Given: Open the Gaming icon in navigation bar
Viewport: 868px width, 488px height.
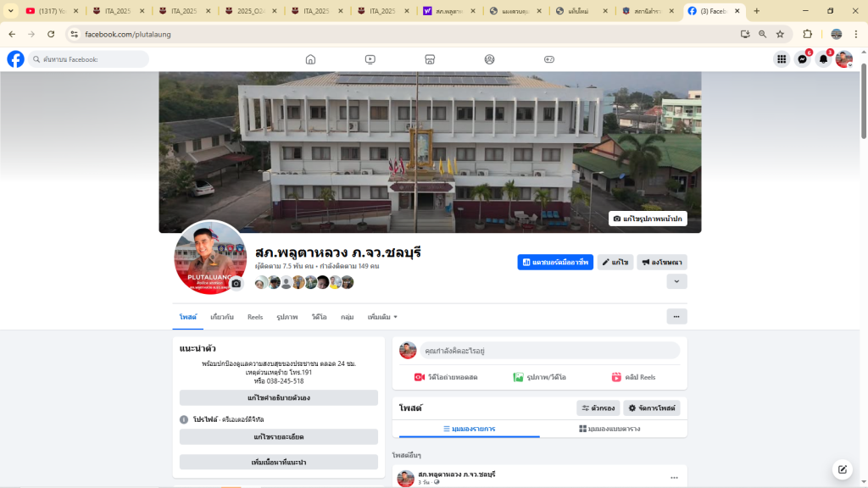Looking at the screenshot, I should [x=549, y=59].
